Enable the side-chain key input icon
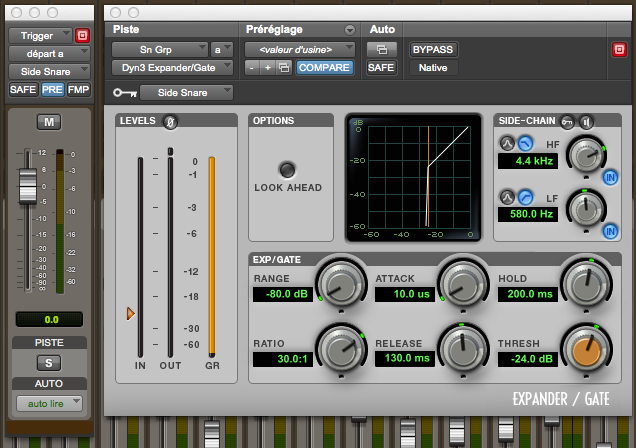This screenshot has width=636, height=448. [567, 122]
